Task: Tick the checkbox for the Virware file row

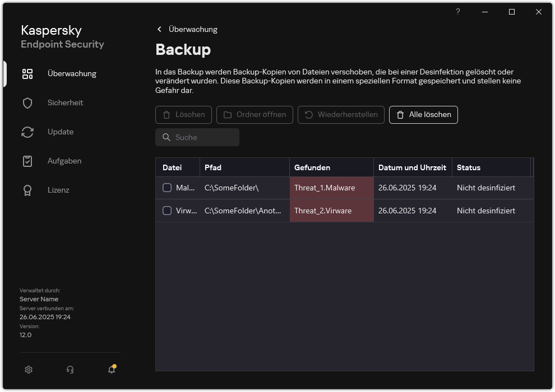Action: (167, 211)
